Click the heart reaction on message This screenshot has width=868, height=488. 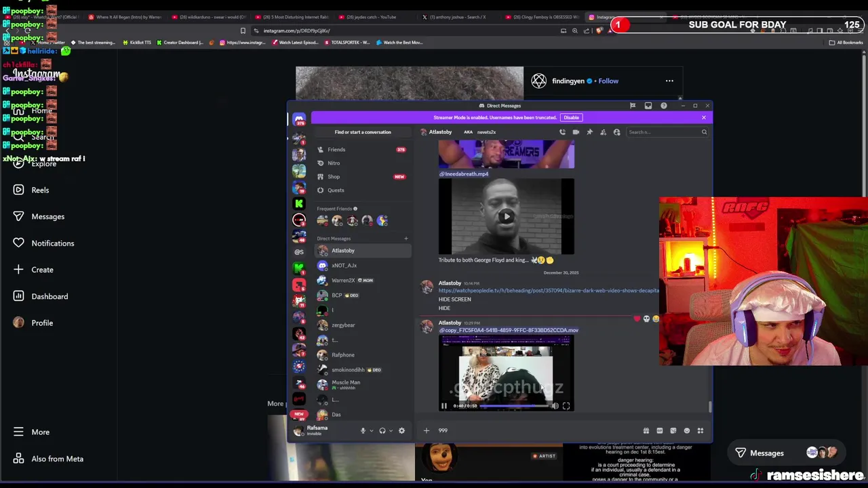click(x=637, y=319)
